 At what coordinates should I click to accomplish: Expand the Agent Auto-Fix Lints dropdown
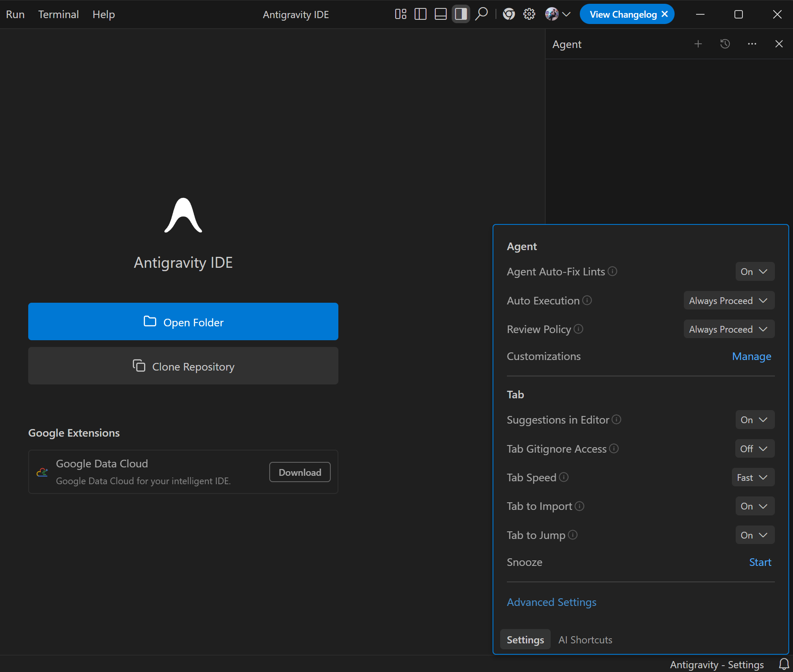pos(755,272)
